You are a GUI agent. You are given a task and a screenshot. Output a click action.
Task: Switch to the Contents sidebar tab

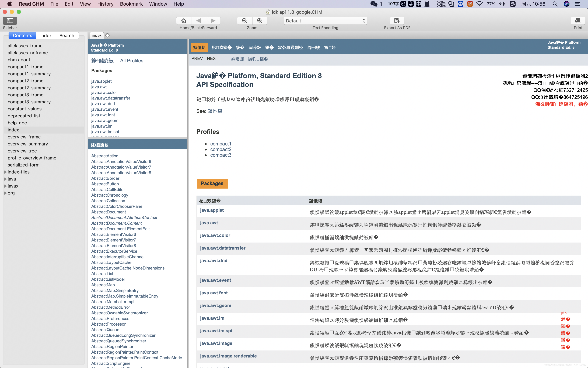(x=22, y=36)
